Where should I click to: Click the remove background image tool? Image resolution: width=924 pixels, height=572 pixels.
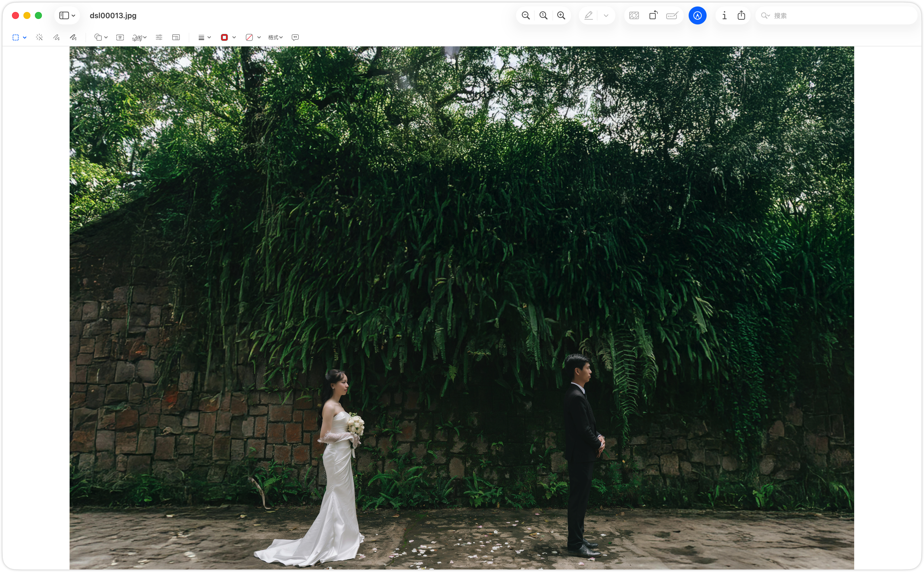[x=634, y=15]
